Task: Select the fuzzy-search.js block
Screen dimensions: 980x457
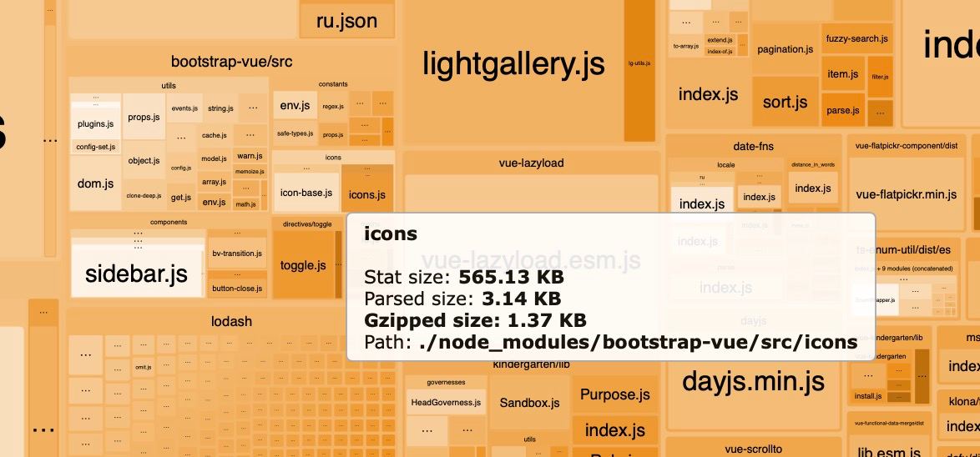Action: pos(857,38)
